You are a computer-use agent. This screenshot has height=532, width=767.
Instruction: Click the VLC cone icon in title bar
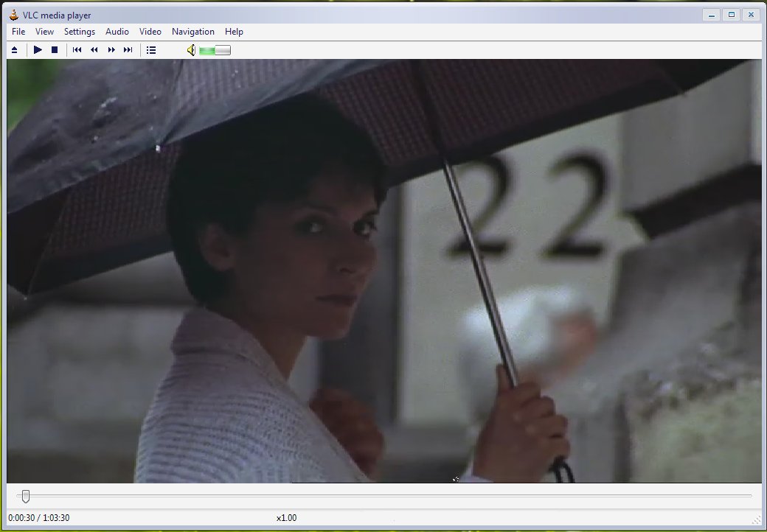click(14, 15)
